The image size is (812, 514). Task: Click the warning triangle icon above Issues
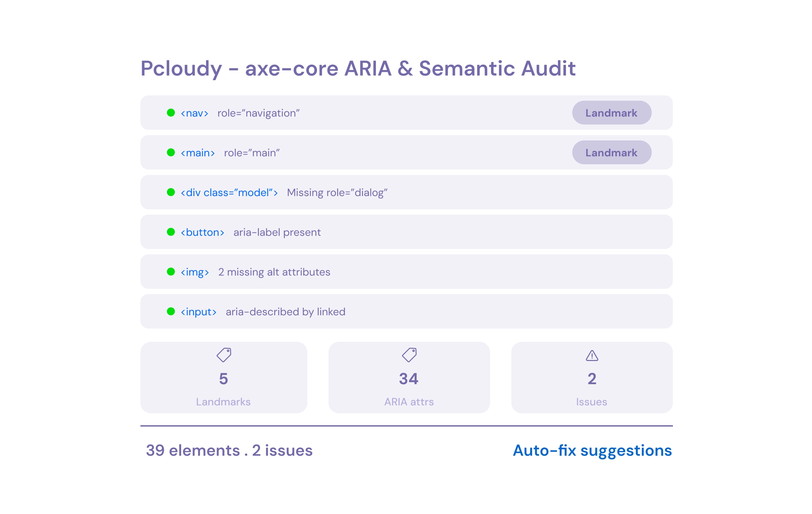592,356
